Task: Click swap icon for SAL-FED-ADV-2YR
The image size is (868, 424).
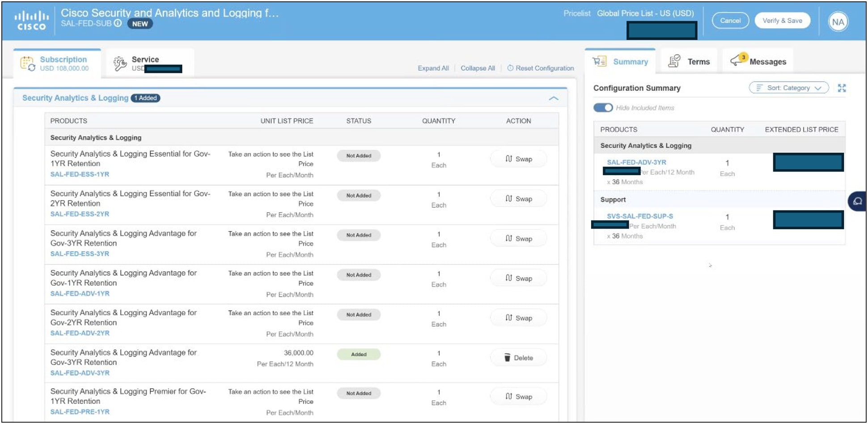Action: point(508,318)
